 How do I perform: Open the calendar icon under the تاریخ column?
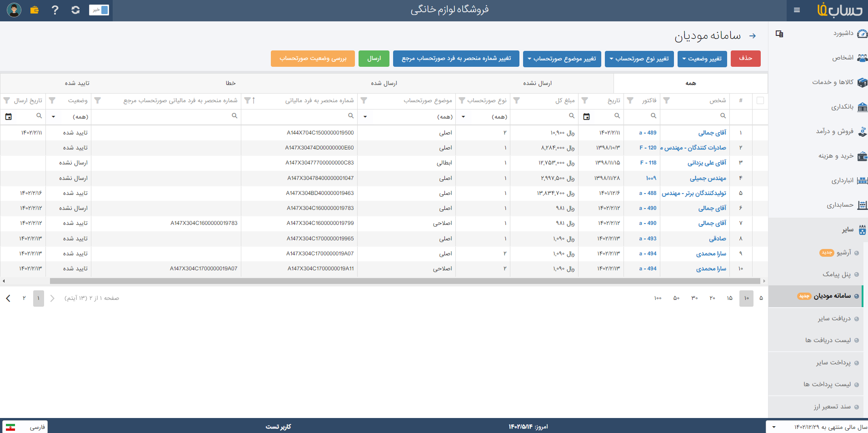coord(586,117)
